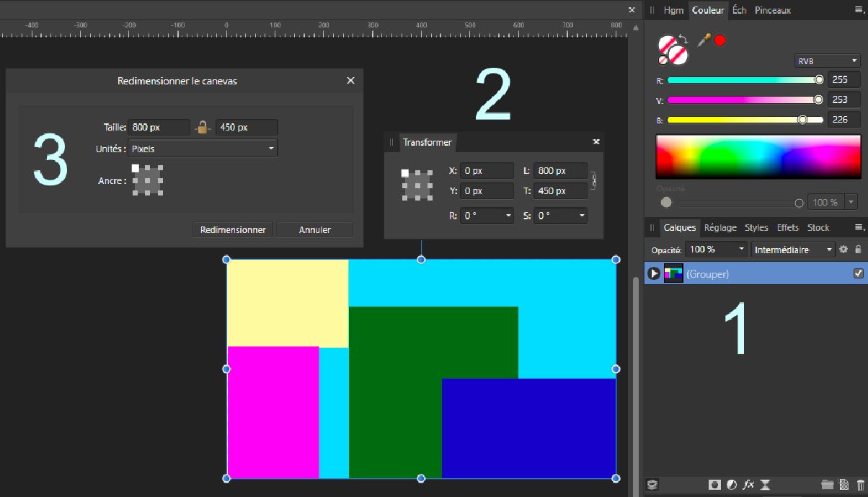868x497 pixels.
Task: Add a live filter hourglass icon
Action: coord(766,485)
